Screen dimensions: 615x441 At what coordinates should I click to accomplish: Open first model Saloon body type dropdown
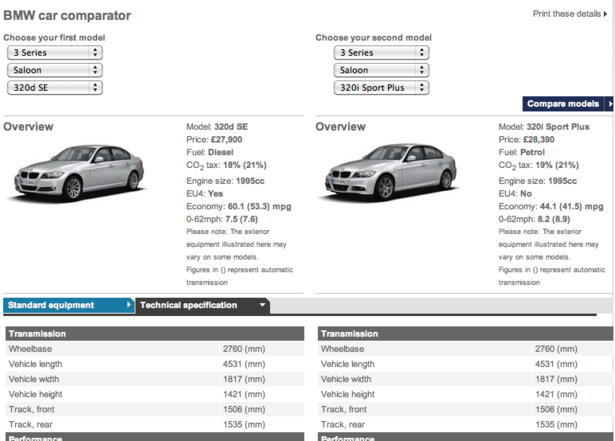55,70
